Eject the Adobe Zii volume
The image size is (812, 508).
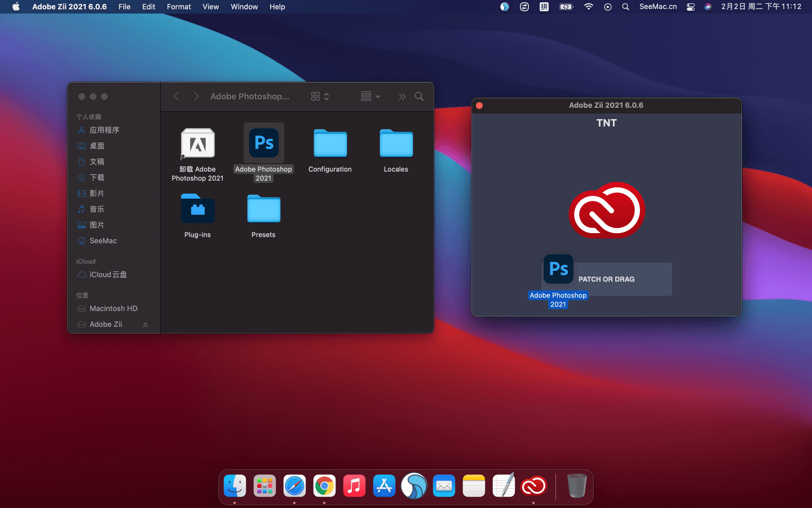[x=145, y=325]
